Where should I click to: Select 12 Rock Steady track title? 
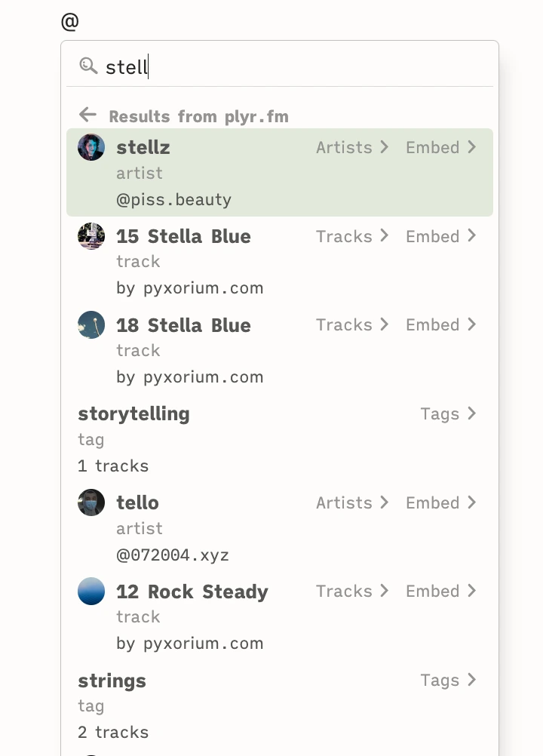tap(192, 592)
